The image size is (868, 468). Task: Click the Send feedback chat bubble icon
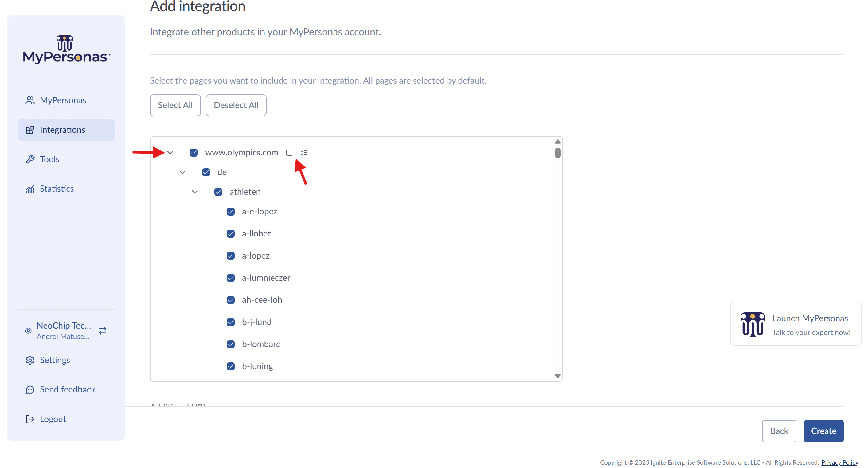point(30,389)
